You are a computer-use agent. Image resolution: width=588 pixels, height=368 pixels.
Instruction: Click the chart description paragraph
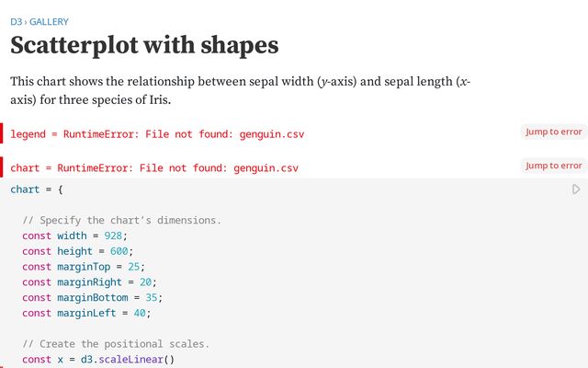tap(241, 90)
